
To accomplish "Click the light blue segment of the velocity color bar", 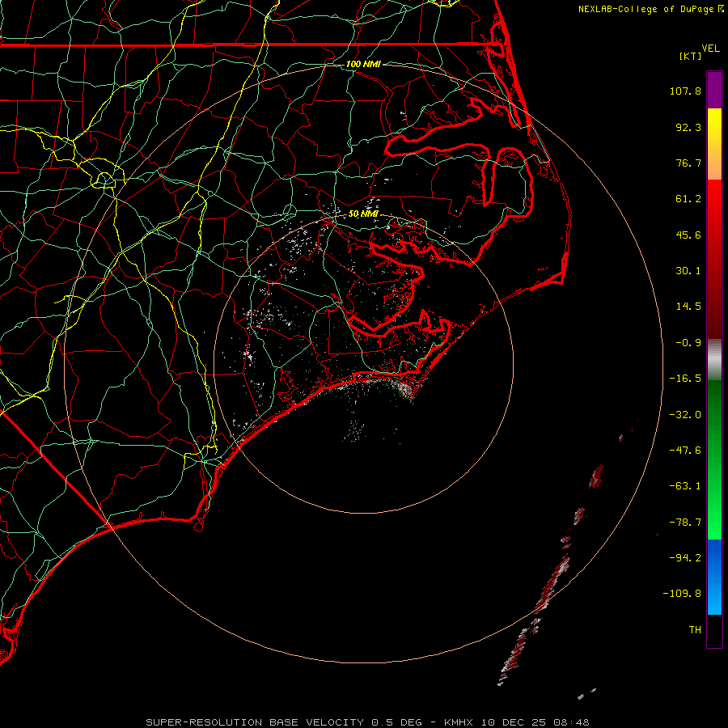I will click(x=714, y=597).
